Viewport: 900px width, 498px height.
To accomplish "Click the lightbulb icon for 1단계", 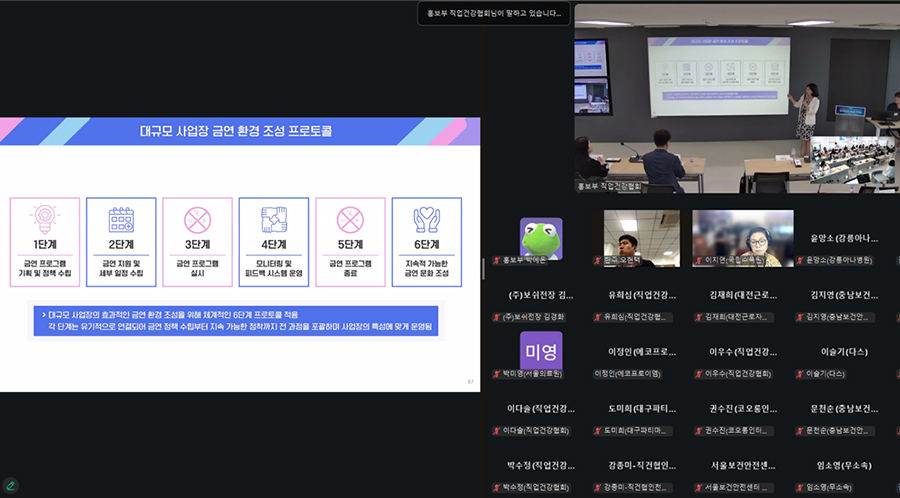I will point(44,219).
